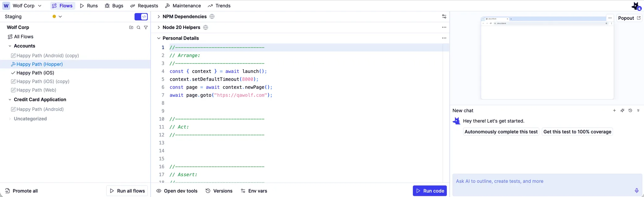
Task: Add a new folder in Wolf Corp
Action: (131, 27)
